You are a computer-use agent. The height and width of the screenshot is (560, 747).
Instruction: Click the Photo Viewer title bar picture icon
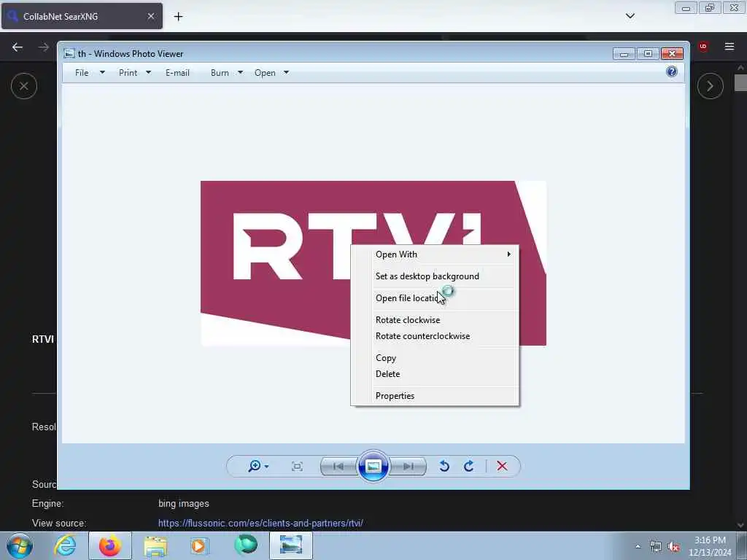pos(69,53)
